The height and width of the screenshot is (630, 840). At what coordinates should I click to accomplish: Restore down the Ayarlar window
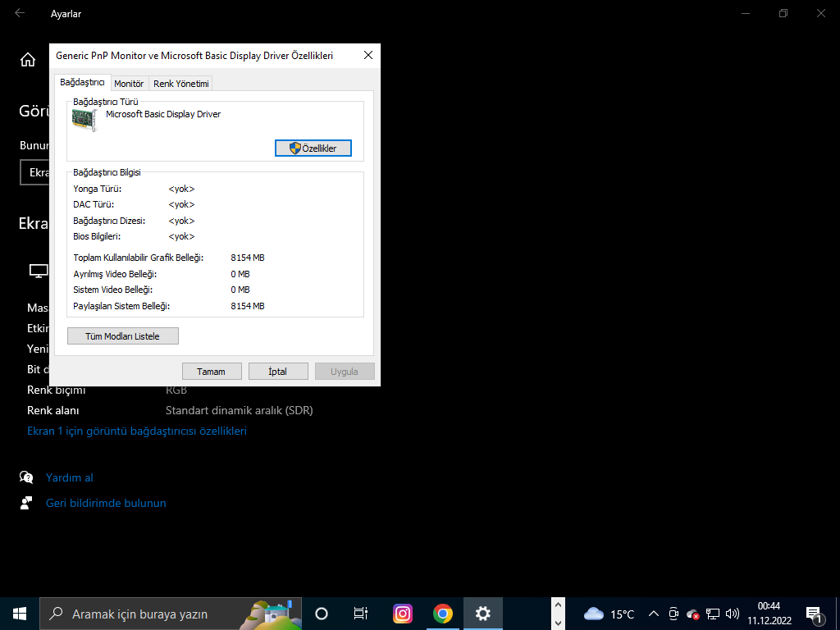tap(783, 13)
